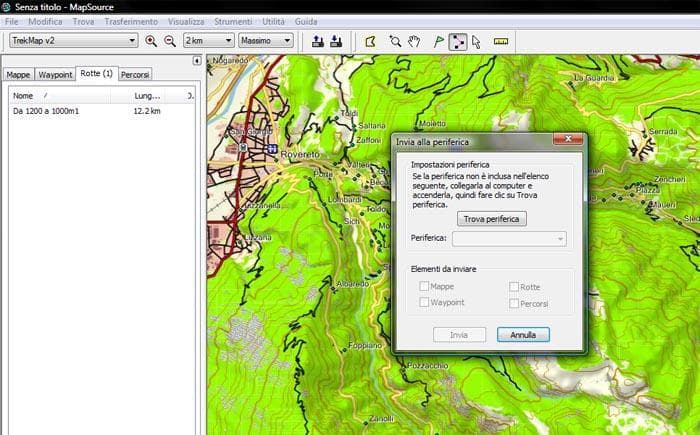This screenshot has width=700, height=435.
Task: Click the zoom in magnifier icon
Action: tap(151, 41)
